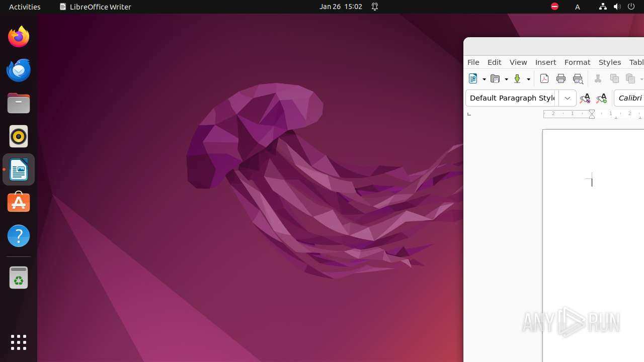This screenshot has height=362, width=644.
Task: Open the Format menu
Action: coord(578,62)
